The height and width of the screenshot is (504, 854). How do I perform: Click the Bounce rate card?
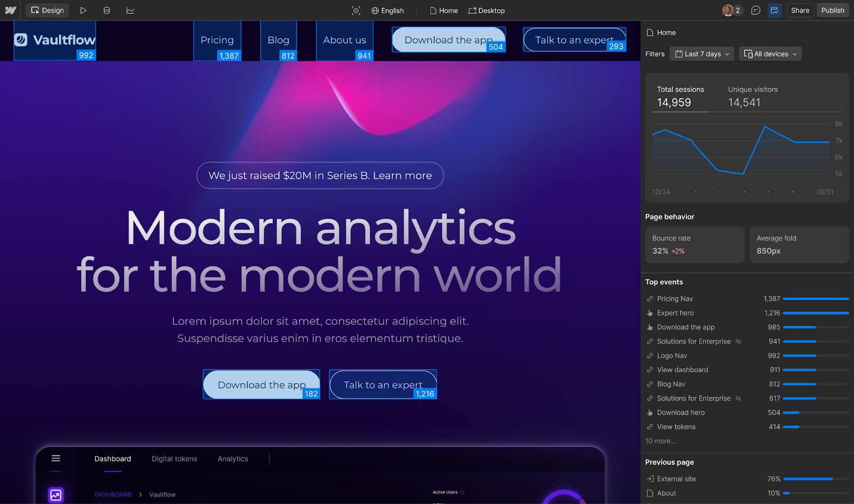point(695,245)
